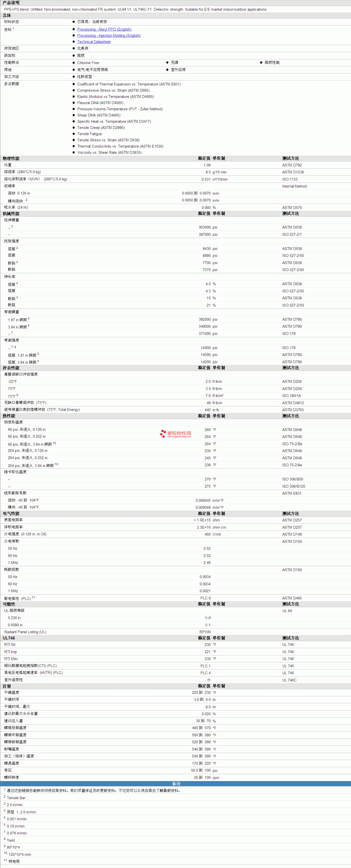Select "Viscosity vs. Shear Rate (ASTM D3835)"
Screen dimensions: 351x868
pos(109,153)
